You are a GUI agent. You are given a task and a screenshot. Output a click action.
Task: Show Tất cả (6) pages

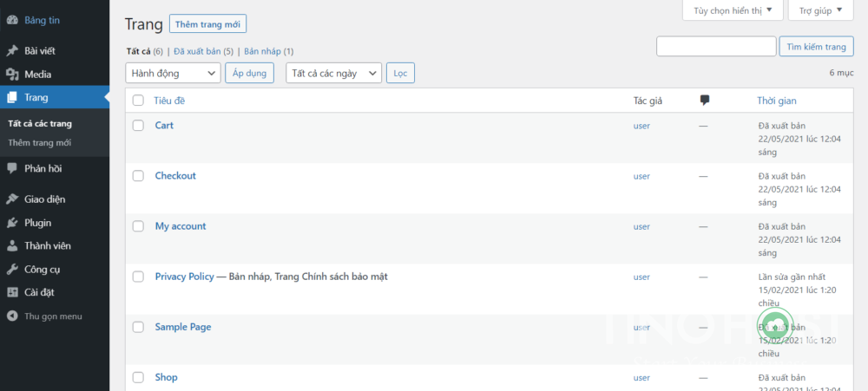pos(144,51)
